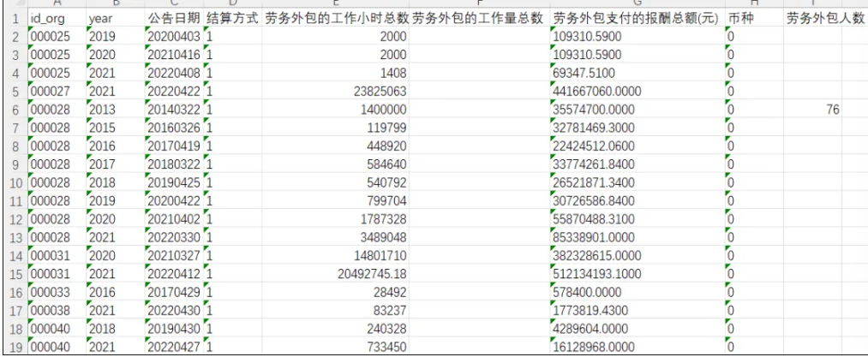
Task: Select payment cell 55870488.3100
Action: [x=638, y=219]
